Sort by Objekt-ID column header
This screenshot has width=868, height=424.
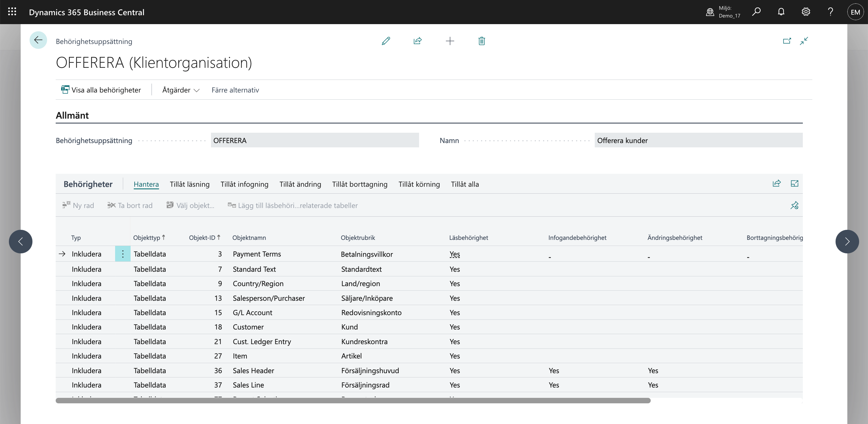point(205,238)
